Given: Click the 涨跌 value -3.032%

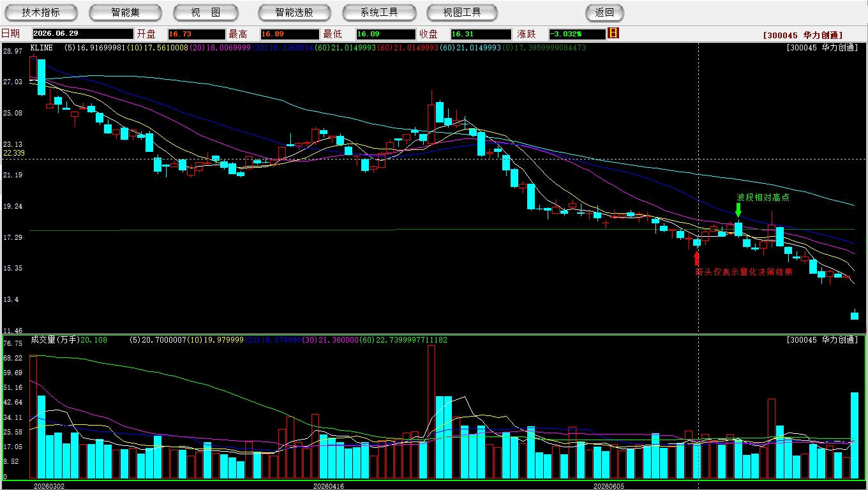Looking at the screenshot, I should click(577, 34).
